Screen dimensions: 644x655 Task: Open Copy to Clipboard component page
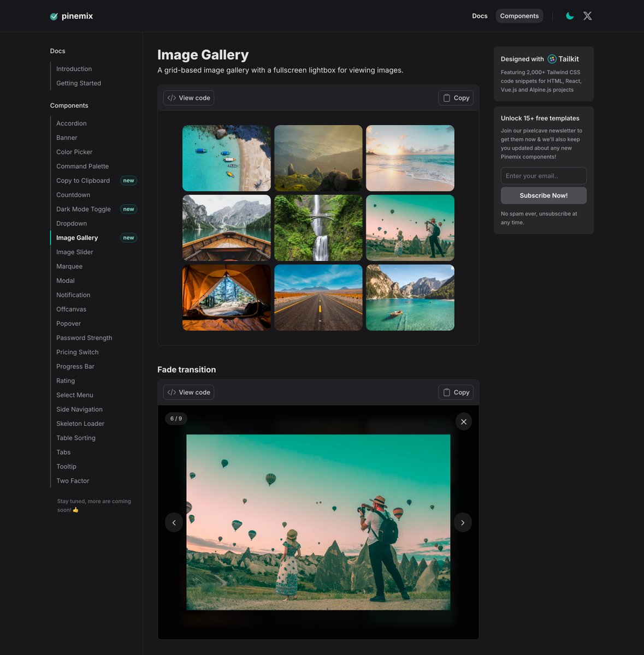click(x=83, y=181)
